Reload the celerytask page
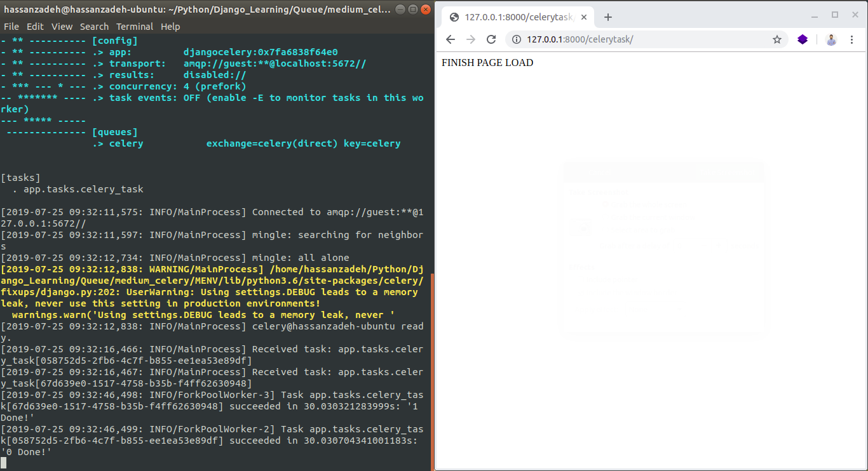 tap(491, 39)
